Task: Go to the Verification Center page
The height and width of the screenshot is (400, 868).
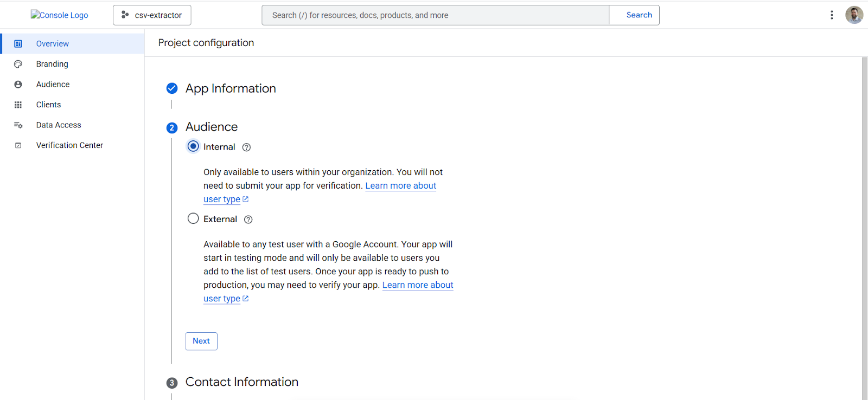Action: [69, 145]
